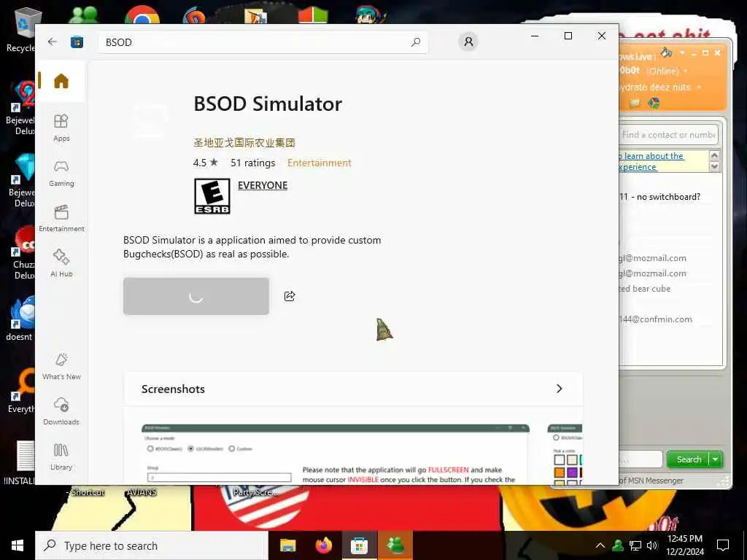Click the search magnifier icon in Store
The image size is (747, 560).
[x=415, y=42]
